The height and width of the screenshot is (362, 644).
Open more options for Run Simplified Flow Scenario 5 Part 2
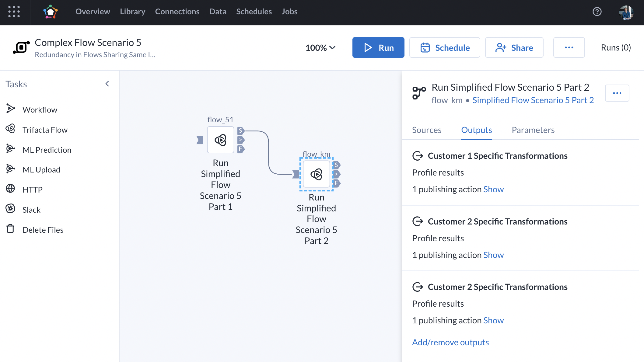click(x=617, y=93)
